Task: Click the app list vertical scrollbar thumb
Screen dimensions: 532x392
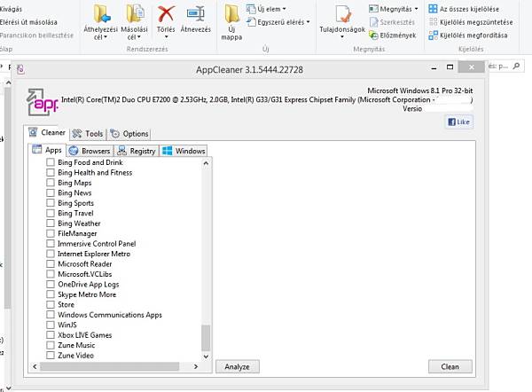Action: (x=206, y=338)
